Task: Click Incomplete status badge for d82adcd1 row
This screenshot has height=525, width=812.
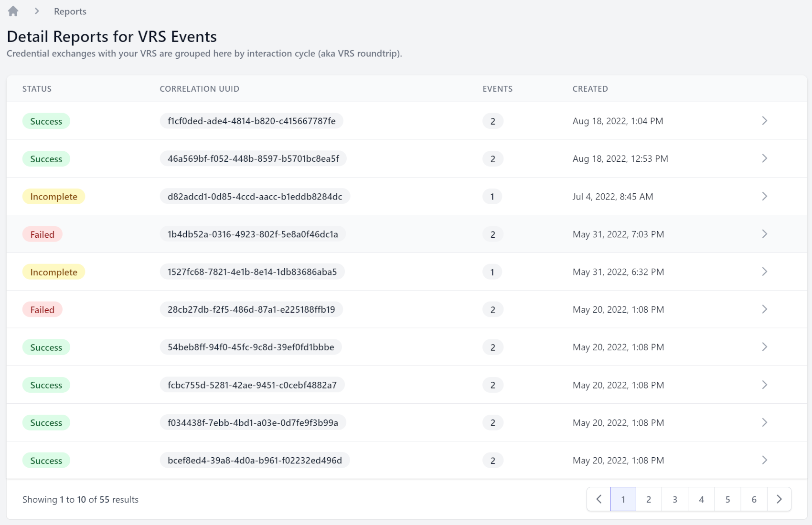Action: coord(53,197)
